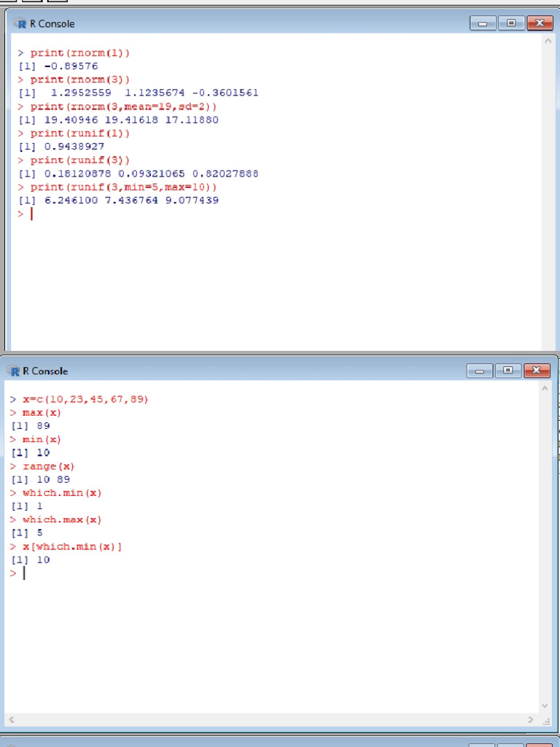Click the value 6.246100

71,200
